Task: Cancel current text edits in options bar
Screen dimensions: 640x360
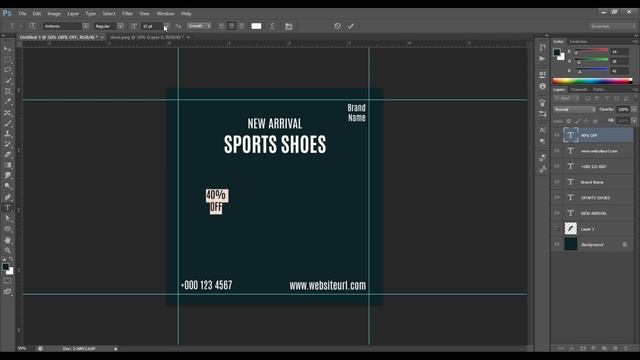Action: (x=337, y=26)
